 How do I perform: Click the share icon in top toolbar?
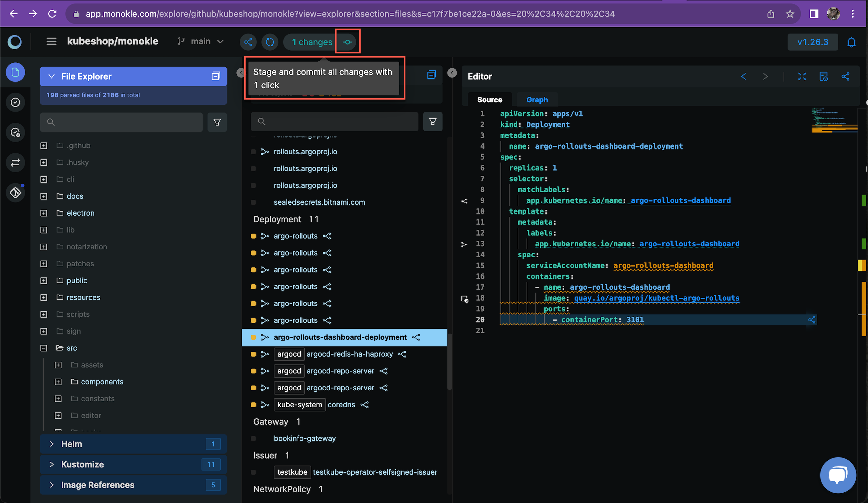click(248, 42)
